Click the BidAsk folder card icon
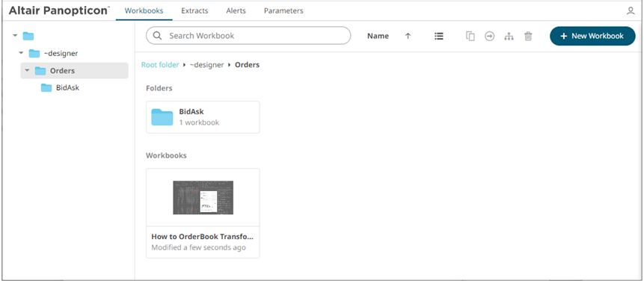Image resolution: width=644 pixels, height=283 pixels. click(x=162, y=117)
